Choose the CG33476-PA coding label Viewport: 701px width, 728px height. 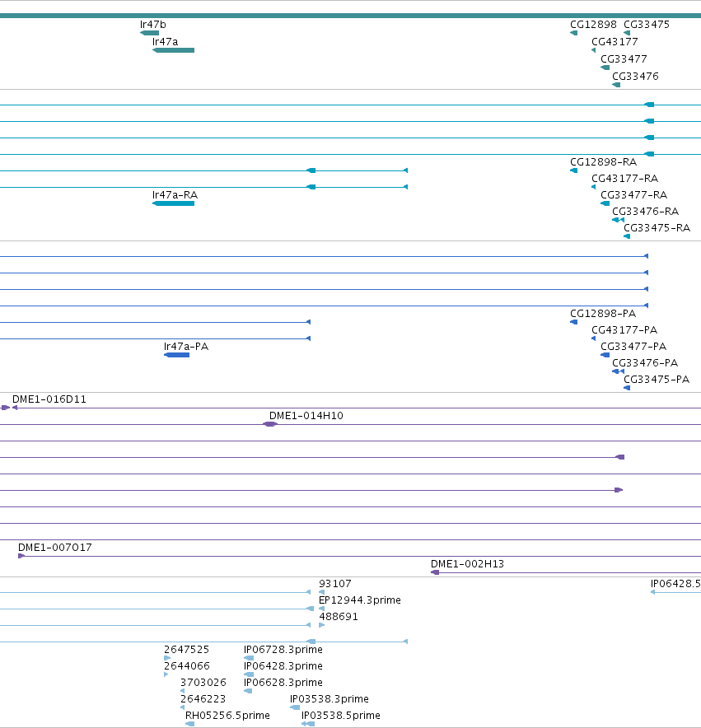tap(645, 363)
